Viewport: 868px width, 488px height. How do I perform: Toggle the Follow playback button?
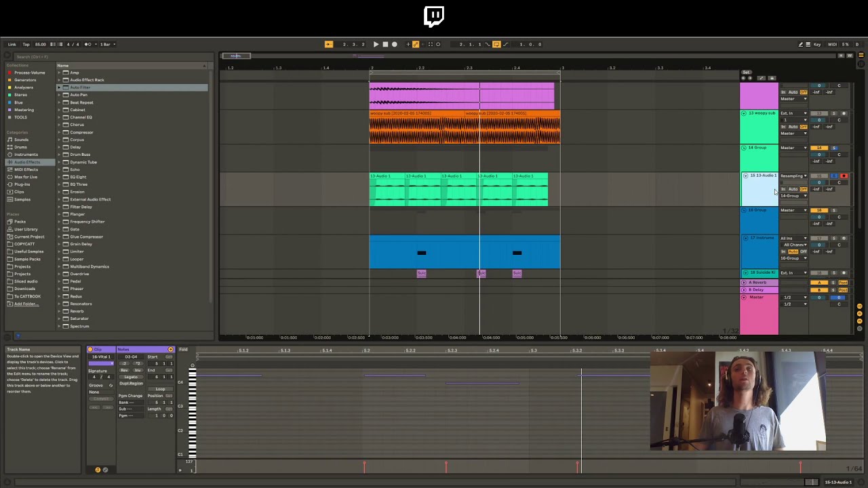(x=329, y=44)
